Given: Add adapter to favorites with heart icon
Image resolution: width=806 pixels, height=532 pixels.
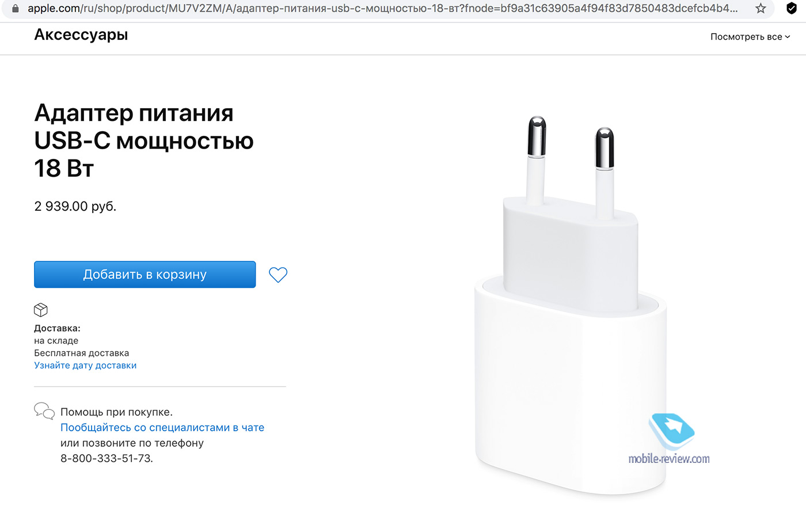Looking at the screenshot, I should tap(278, 275).
